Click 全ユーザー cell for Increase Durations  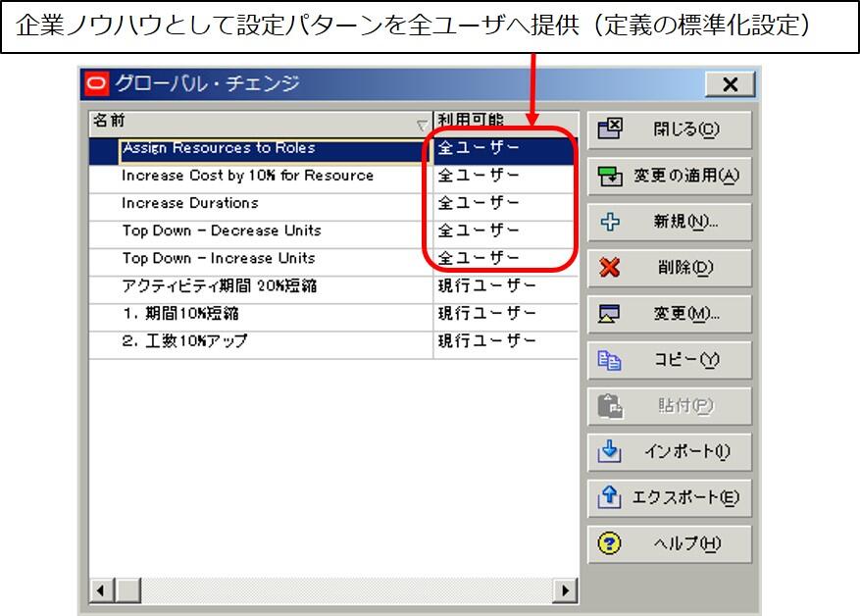coord(506,207)
